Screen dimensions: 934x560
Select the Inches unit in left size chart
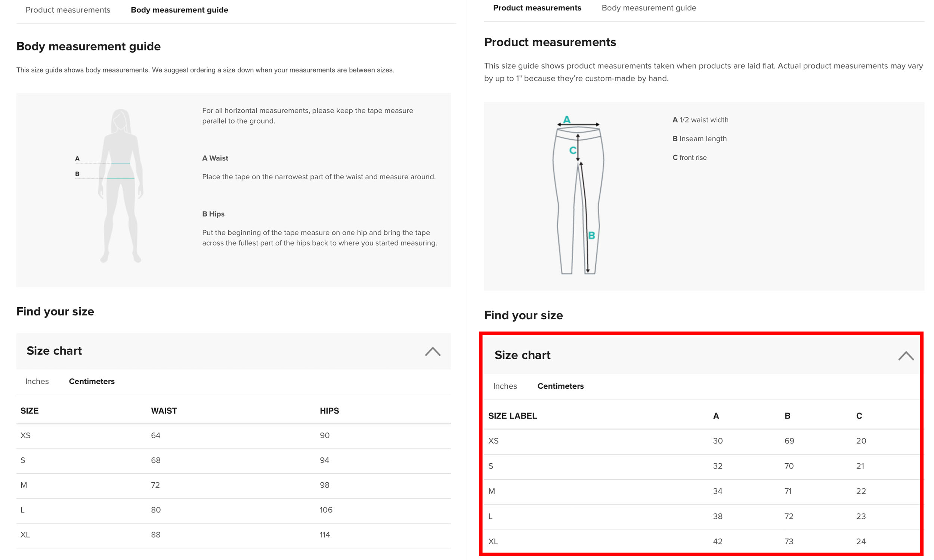pos(37,381)
